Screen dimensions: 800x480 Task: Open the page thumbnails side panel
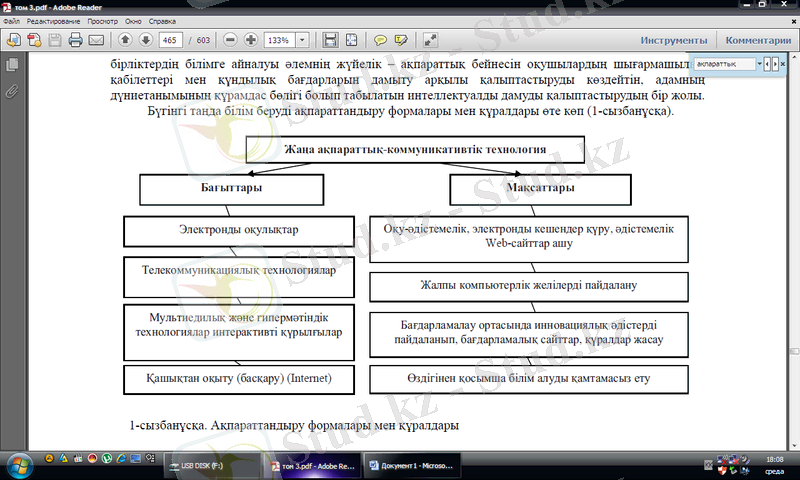(x=12, y=65)
